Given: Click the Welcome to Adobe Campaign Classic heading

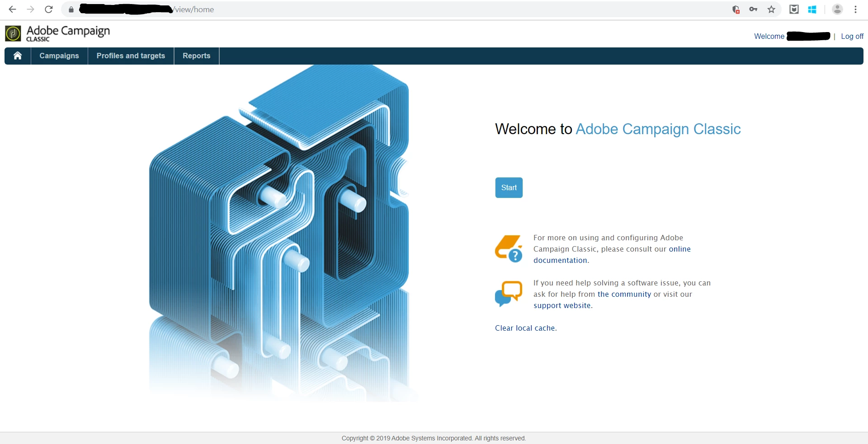Looking at the screenshot, I should [x=618, y=129].
